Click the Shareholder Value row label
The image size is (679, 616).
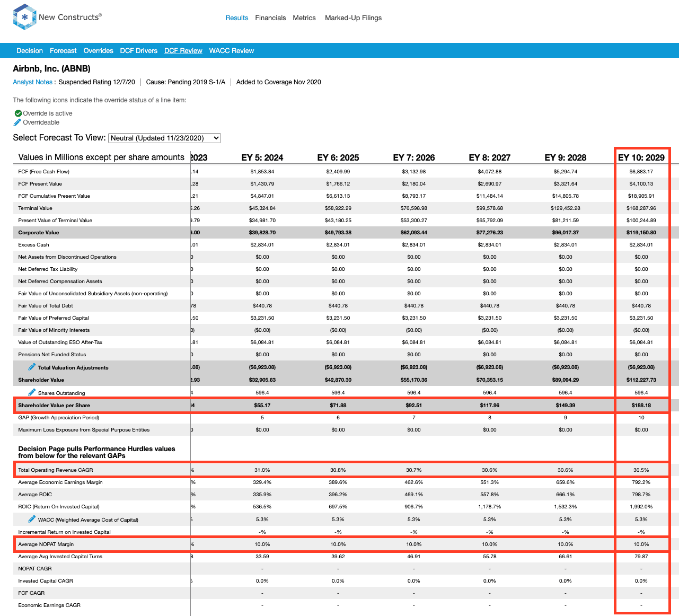41,380
